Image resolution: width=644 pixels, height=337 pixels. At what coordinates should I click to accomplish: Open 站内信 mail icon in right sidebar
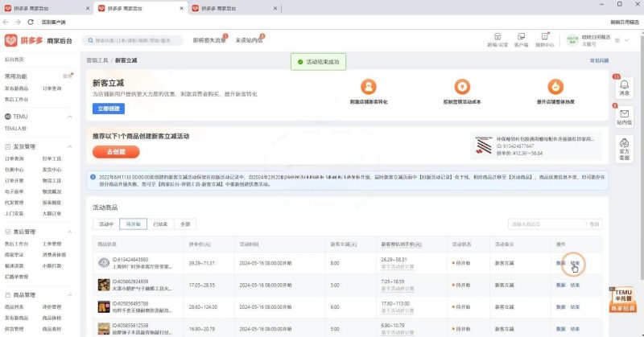tap(623, 117)
